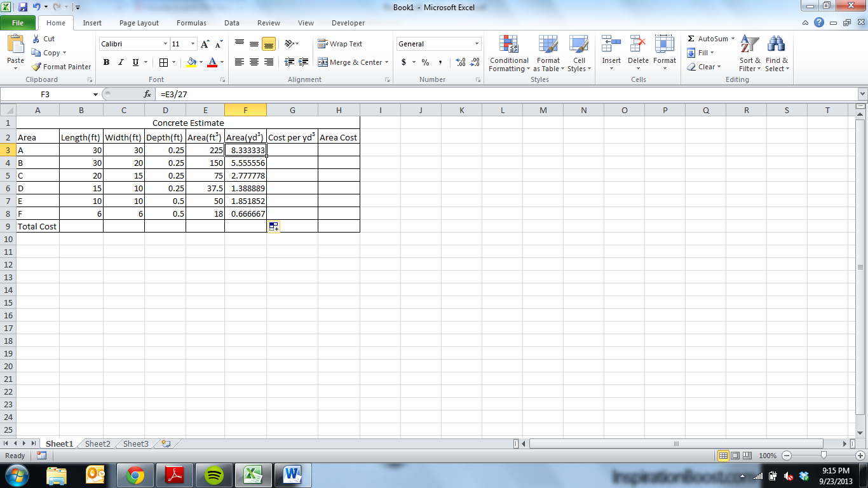Open the Font name dropdown
Screen dimensions: 868x488
point(164,43)
